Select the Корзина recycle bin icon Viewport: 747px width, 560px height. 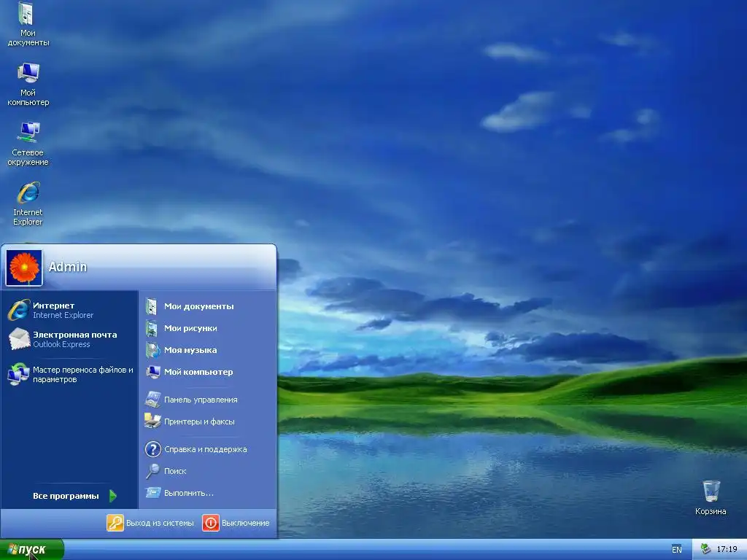coord(711,497)
